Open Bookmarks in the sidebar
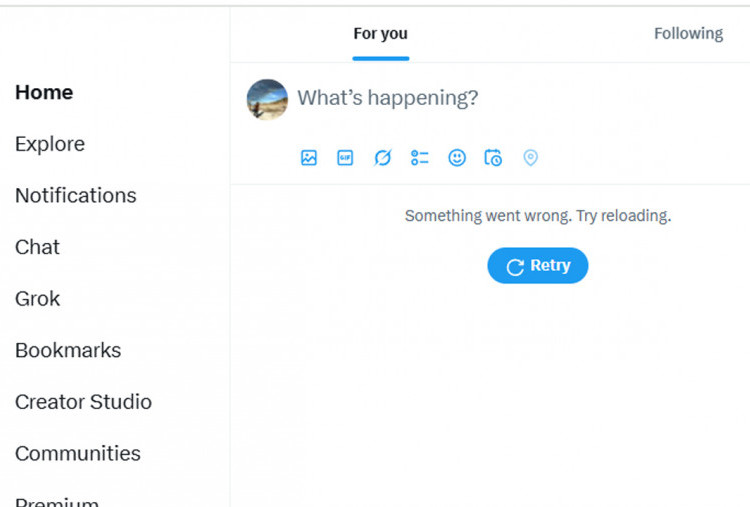This screenshot has width=750, height=507. click(68, 350)
